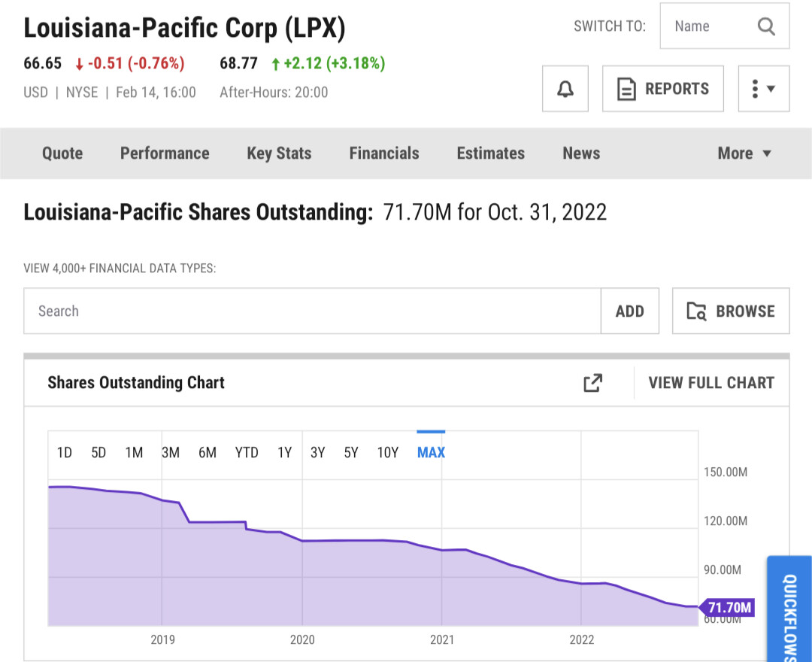Click the green +2.12 (+3.18%) change
This screenshot has height=662, width=812.
coord(329,63)
